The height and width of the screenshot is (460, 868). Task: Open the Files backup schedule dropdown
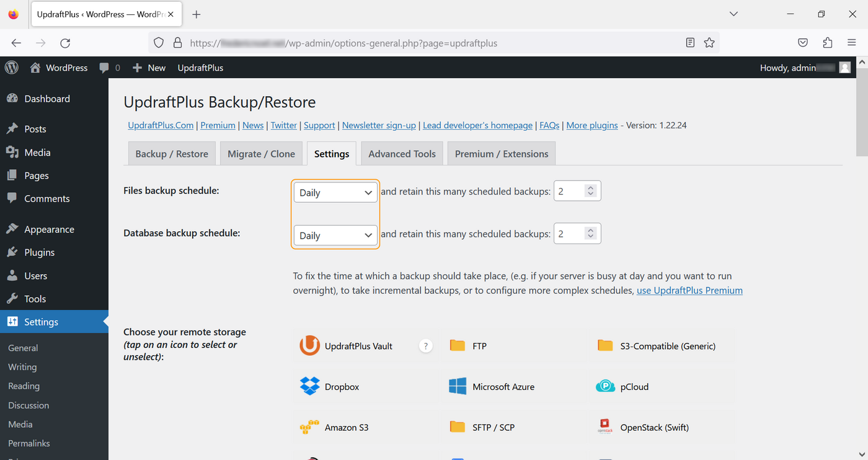(x=335, y=192)
